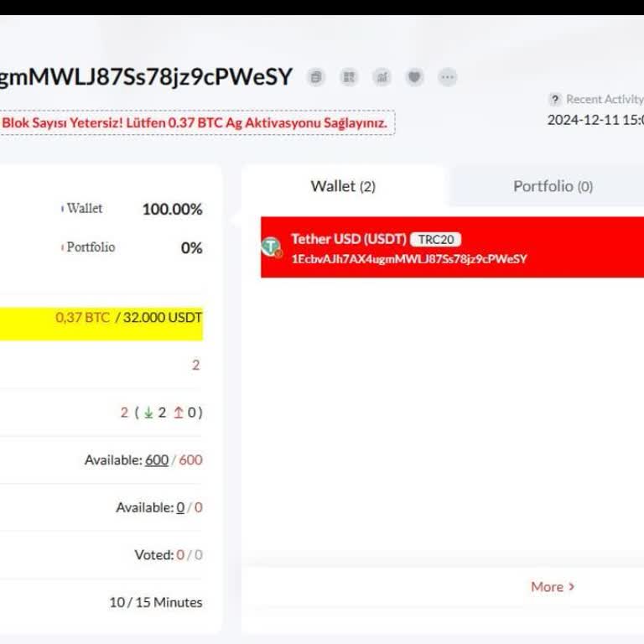Copy the wallet address icon

tap(316, 77)
